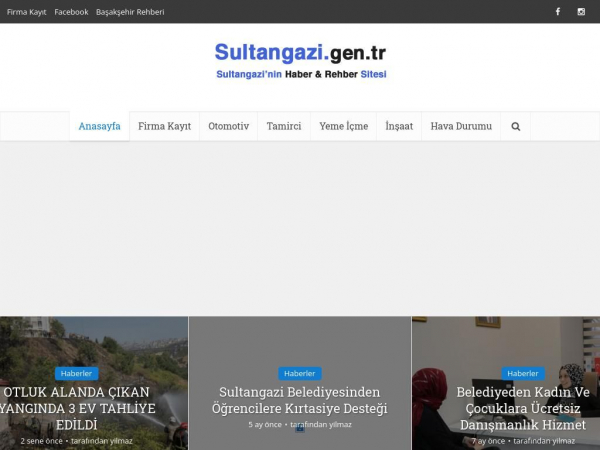Click the "2 sene önce" post date text
Image resolution: width=600 pixels, height=450 pixels.
point(41,441)
